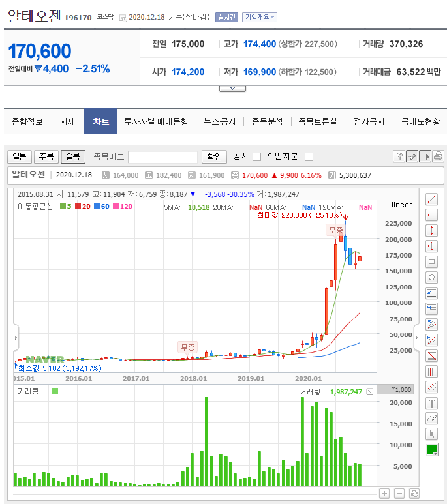Toggle the drawing tools pencil button

point(412,156)
